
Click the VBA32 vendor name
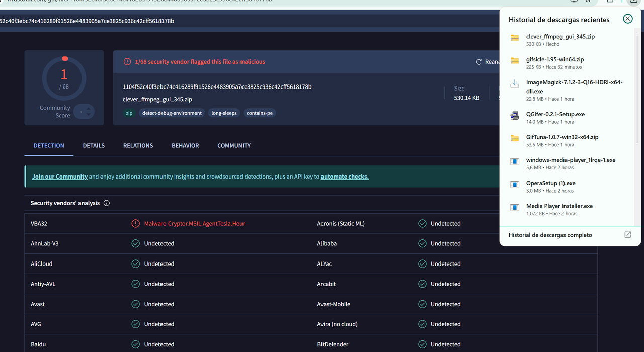coord(39,223)
